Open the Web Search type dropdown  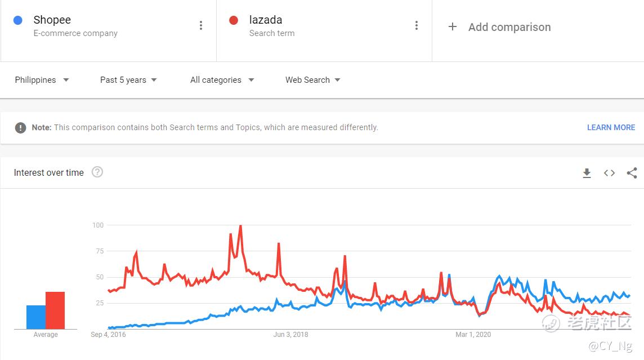(313, 80)
